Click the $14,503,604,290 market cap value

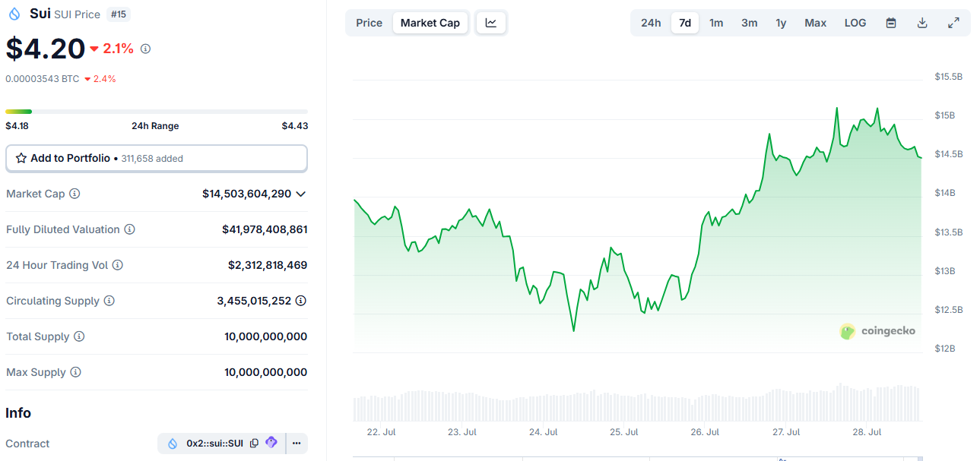click(246, 194)
